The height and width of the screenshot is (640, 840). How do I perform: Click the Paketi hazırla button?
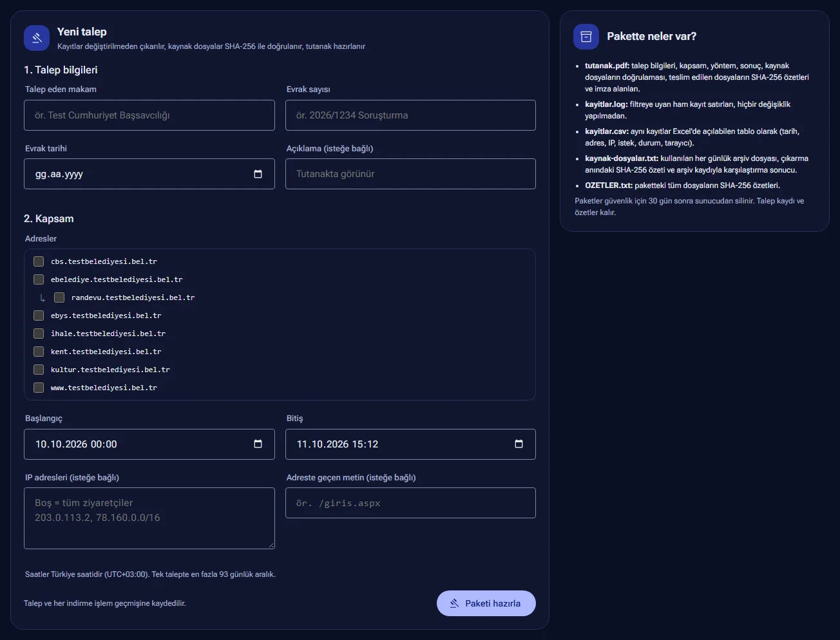click(486, 603)
